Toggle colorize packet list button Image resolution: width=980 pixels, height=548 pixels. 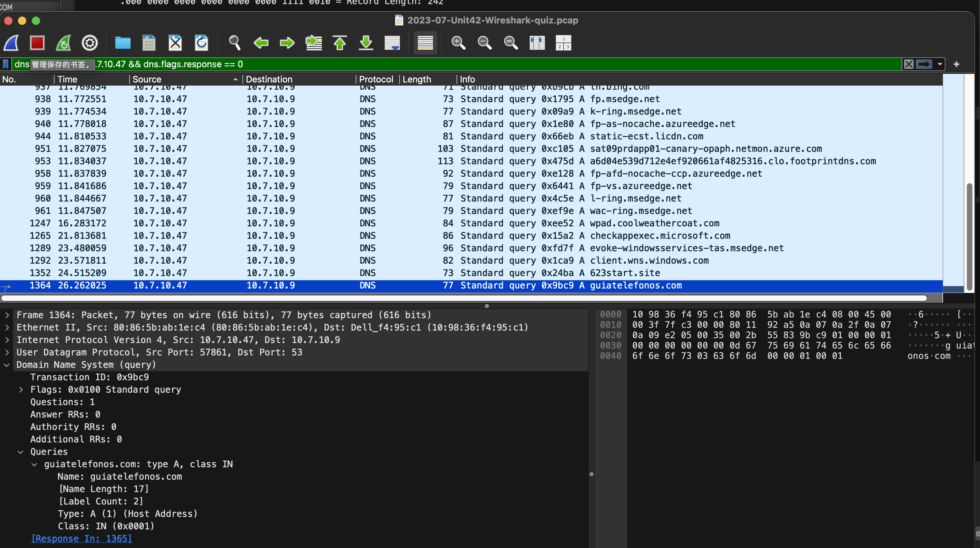(425, 43)
